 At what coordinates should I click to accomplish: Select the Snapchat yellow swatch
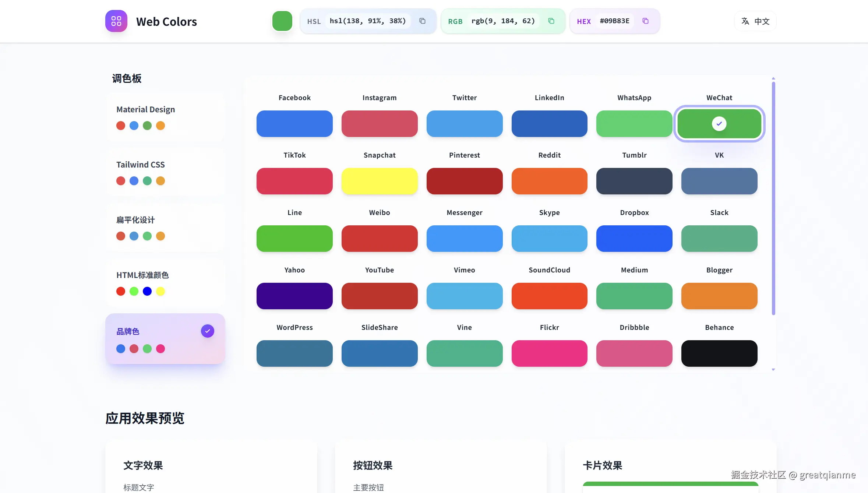380,181
